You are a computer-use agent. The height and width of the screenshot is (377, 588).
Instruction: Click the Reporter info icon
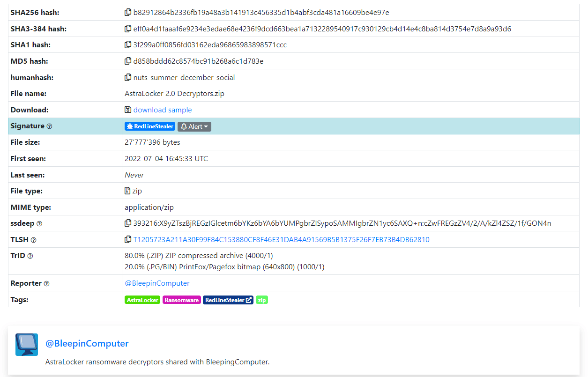coord(46,284)
